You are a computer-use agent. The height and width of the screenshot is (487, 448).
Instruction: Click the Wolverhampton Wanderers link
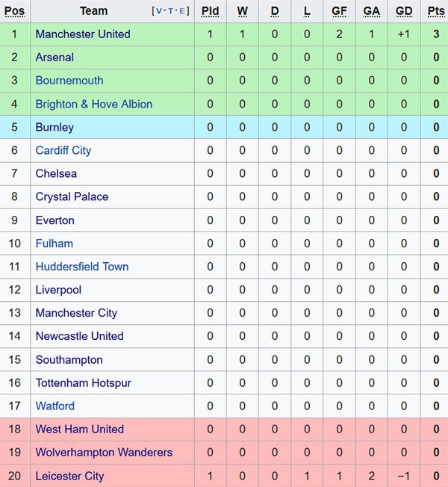tap(104, 453)
